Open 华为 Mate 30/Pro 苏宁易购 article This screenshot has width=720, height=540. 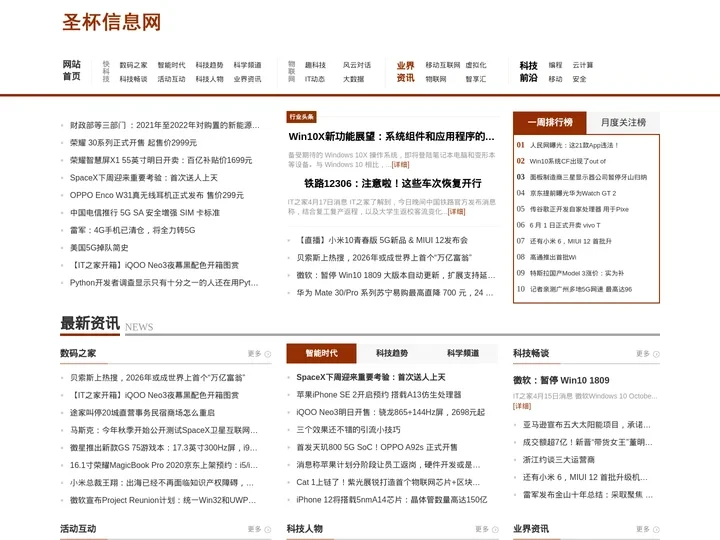click(395, 292)
